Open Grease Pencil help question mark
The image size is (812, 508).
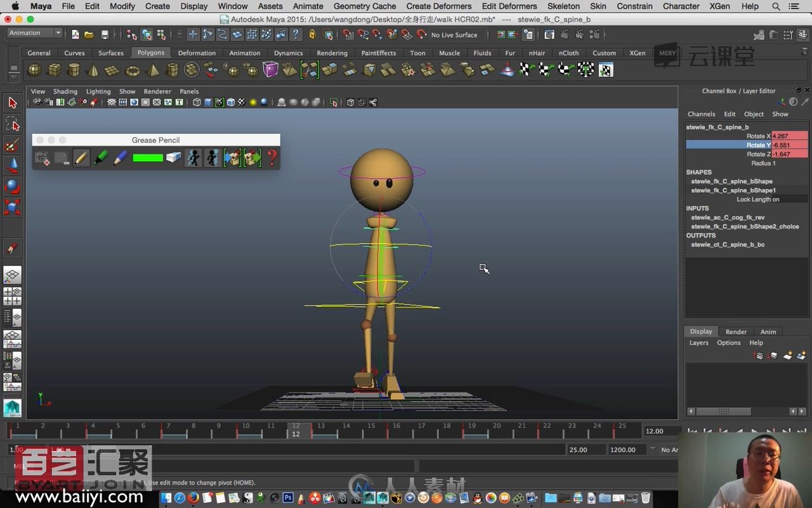point(272,158)
